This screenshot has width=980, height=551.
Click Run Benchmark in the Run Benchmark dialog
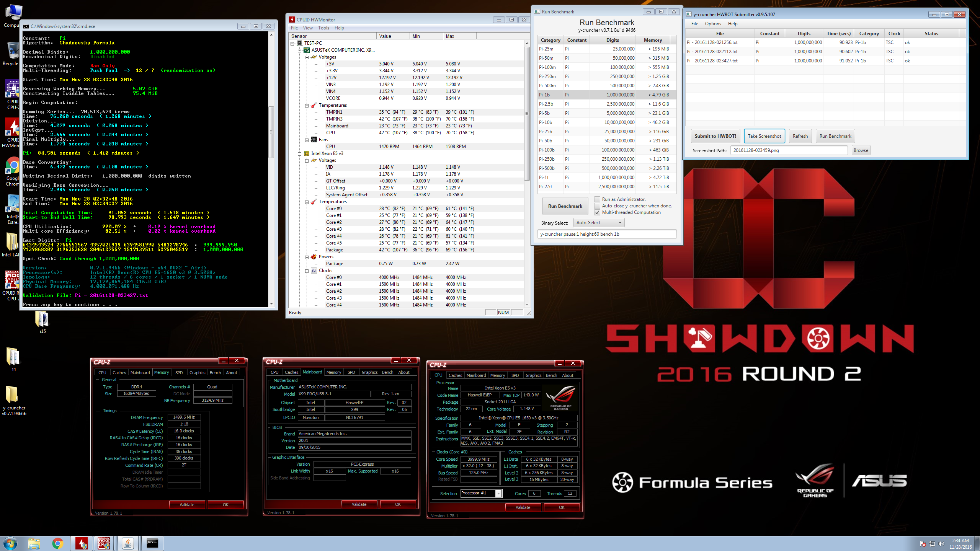pyautogui.click(x=565, y=206)
